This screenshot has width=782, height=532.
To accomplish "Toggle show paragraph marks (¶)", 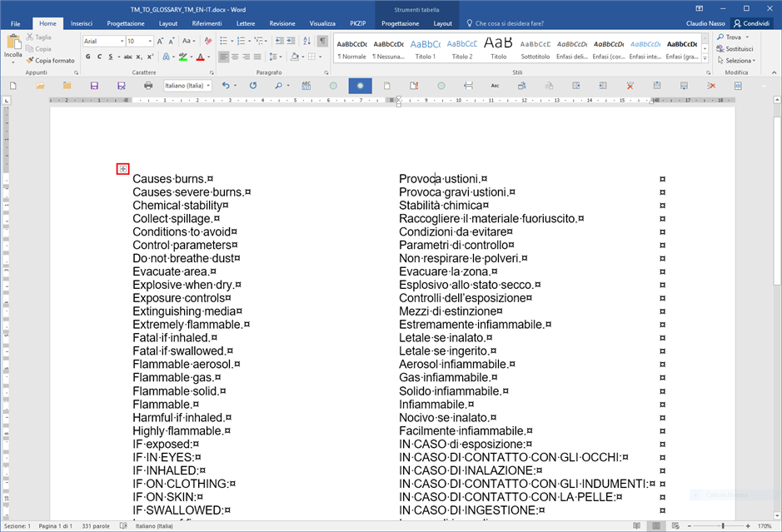I will (x=322, y=41).
